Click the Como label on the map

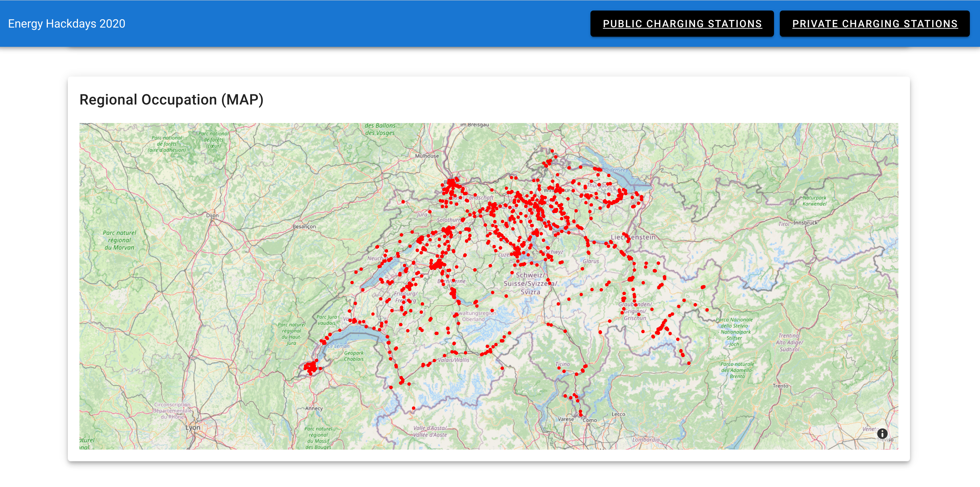[x=590, y=420]
